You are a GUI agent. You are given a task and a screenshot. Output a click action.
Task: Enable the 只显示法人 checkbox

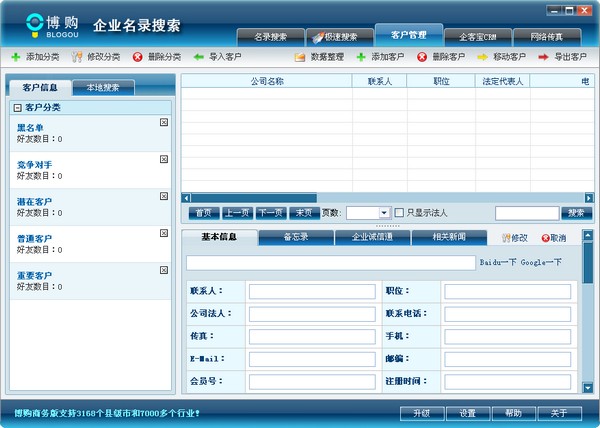[399, 213]
